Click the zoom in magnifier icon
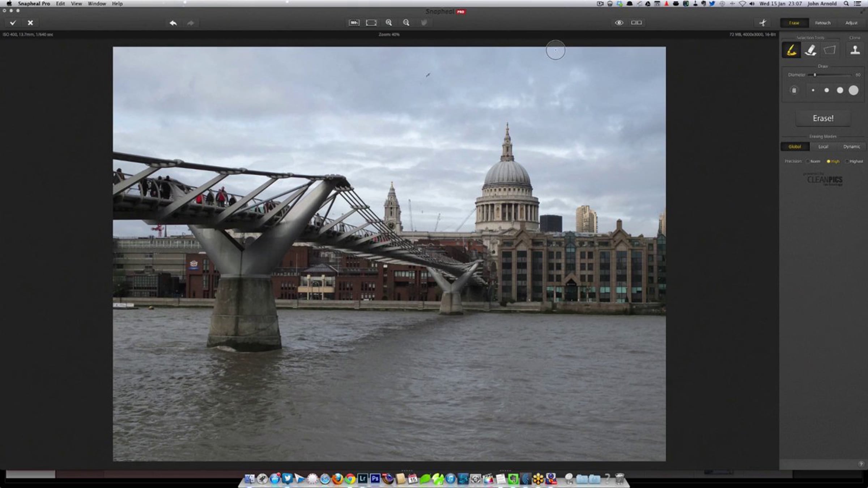 click(389, 23)
